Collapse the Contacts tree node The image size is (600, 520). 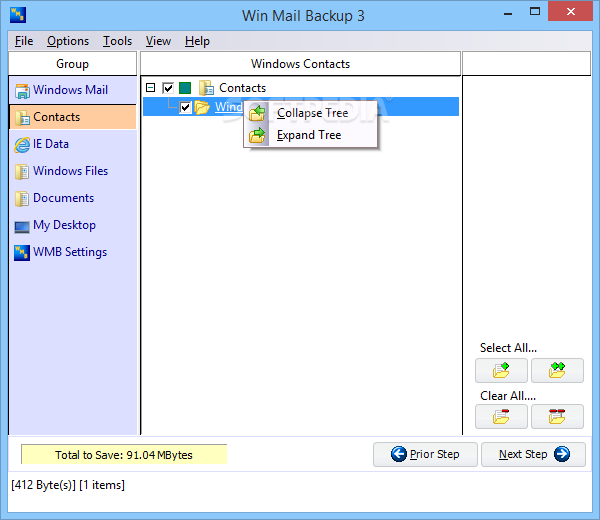(151, 88)
